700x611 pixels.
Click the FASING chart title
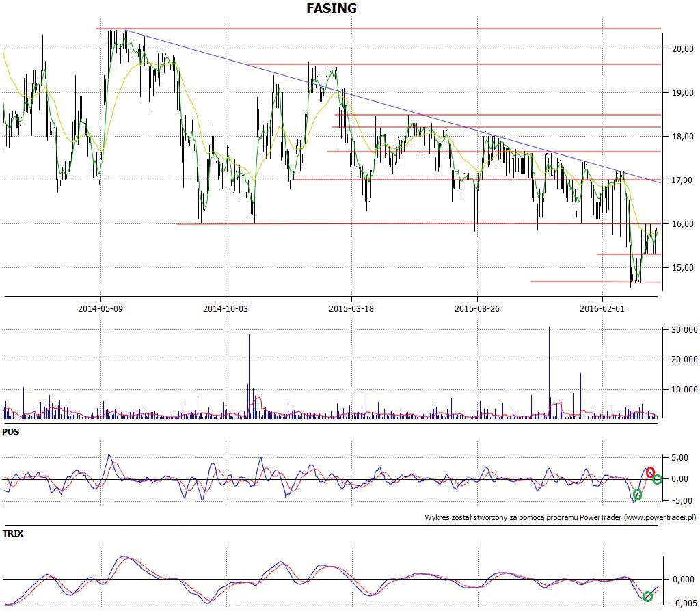click(332, 8)
